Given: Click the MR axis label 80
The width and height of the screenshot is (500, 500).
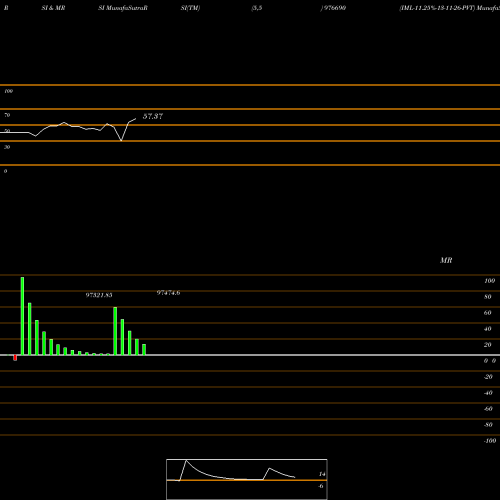Looking at the screenshot, I should tap(488, 297).
